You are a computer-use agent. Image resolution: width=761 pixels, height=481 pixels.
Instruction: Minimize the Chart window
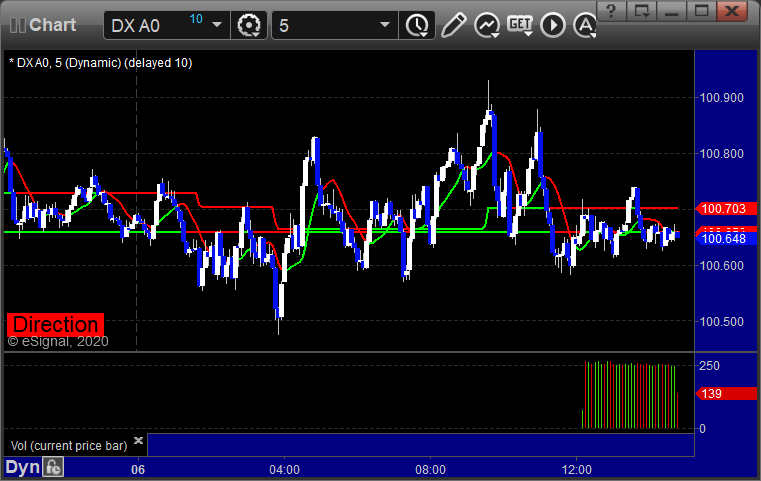[x=672, y=11]
